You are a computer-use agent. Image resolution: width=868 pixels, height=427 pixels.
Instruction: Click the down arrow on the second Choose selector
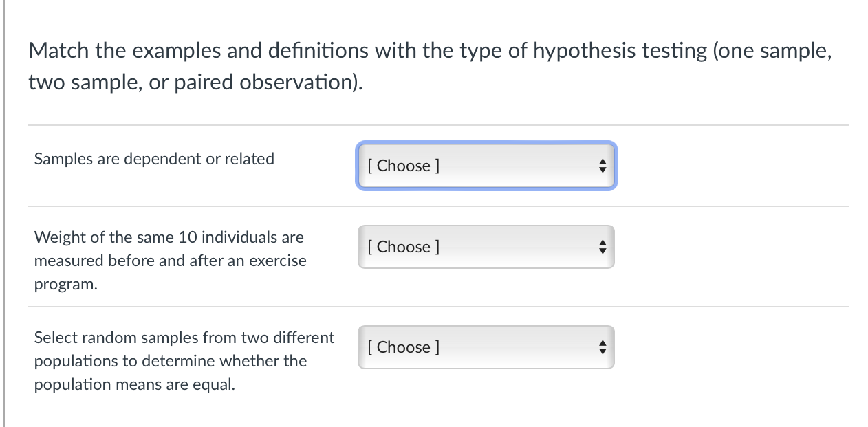[602, 252]
